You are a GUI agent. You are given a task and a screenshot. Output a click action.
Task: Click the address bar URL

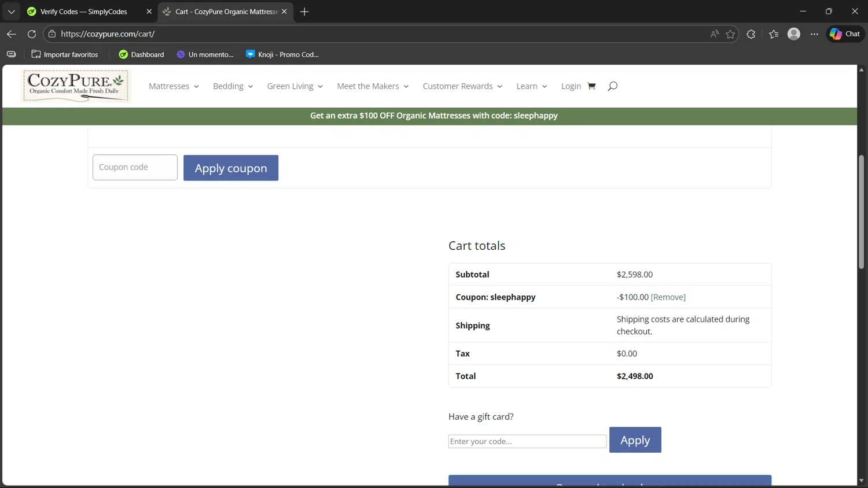tap(108, 34)
